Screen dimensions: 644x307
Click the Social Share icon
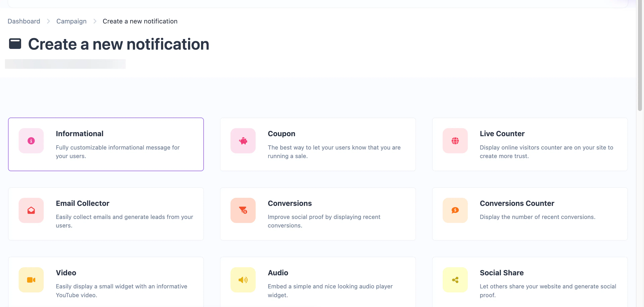pos(455,280)
